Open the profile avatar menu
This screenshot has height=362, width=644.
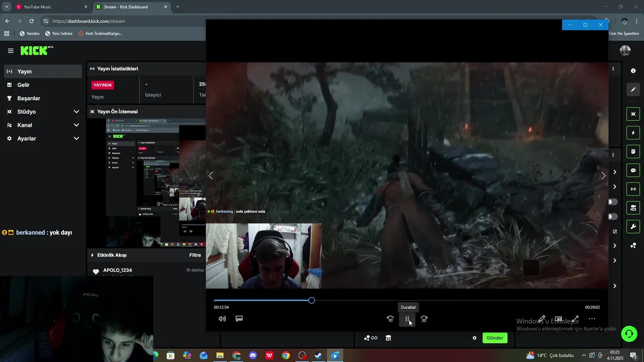point(625,50)
